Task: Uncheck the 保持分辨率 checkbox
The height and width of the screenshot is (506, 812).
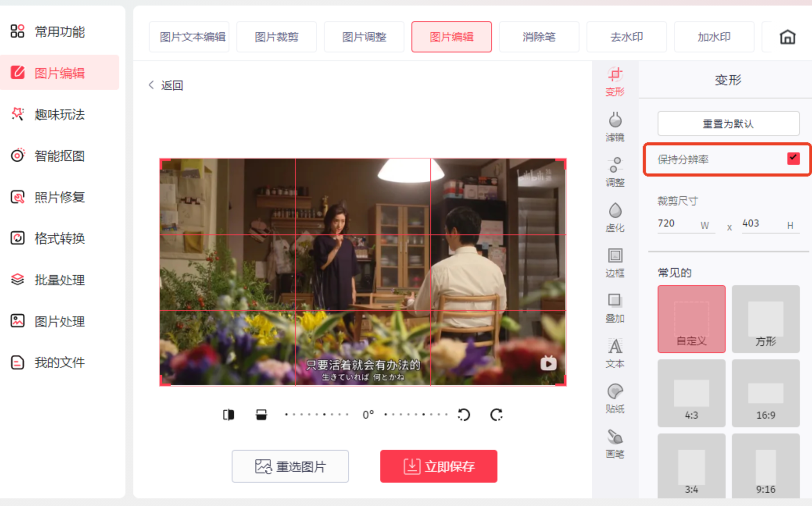Action: click(x=793, y=159)
